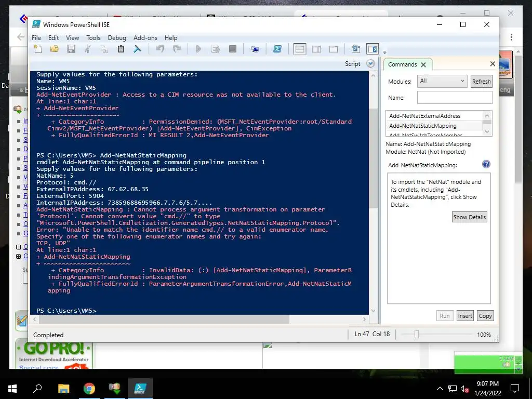
Task: Click command list scroll down arrow
Action: pyautogui.click(x=487, y=131)
